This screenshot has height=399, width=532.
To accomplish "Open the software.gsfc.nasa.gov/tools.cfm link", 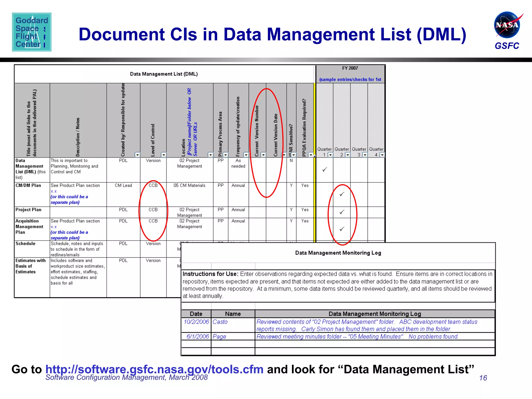I will tap(154, 369).
